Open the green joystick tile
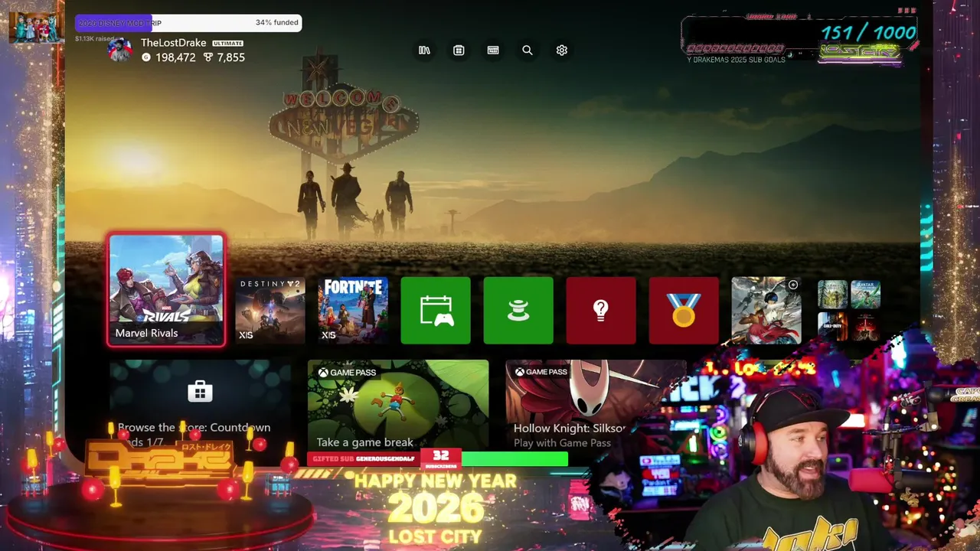This screenshot has height=551, width=980. pyautogui.click(x=518, y=311)
